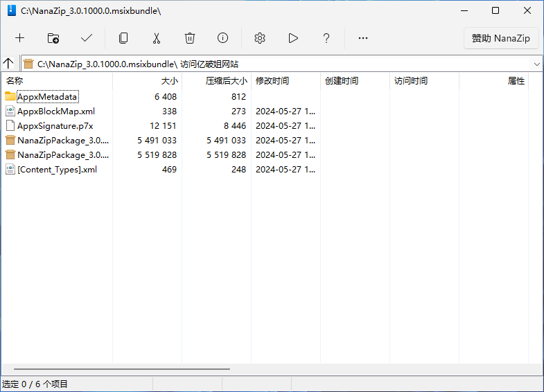Select the AppxMetadata folder
544x392 pixels.
click(47, 96)
